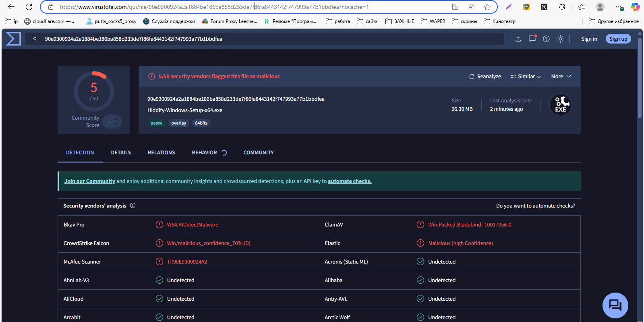Toggle the light/dark theme sun icon
Image resolution: width=644 pixels, height=322 pixels.
[x=560, y=39]
